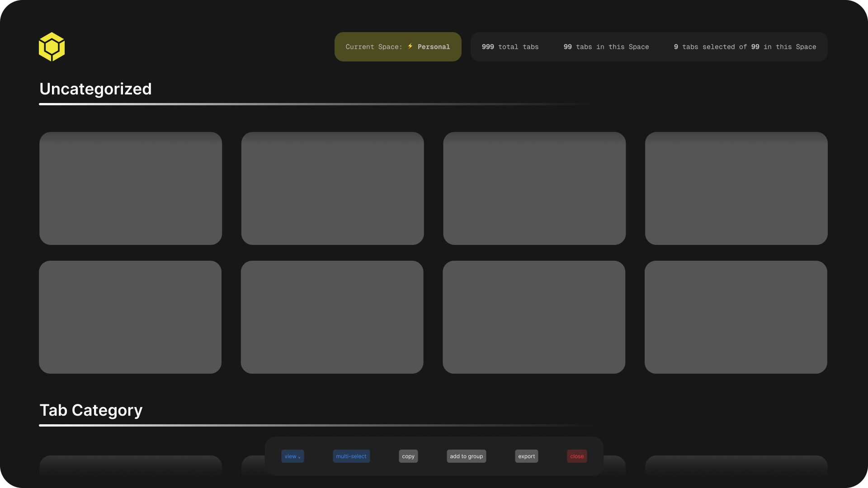
Task: Toggle multi-select mode
Action: [x=351, y=456]
